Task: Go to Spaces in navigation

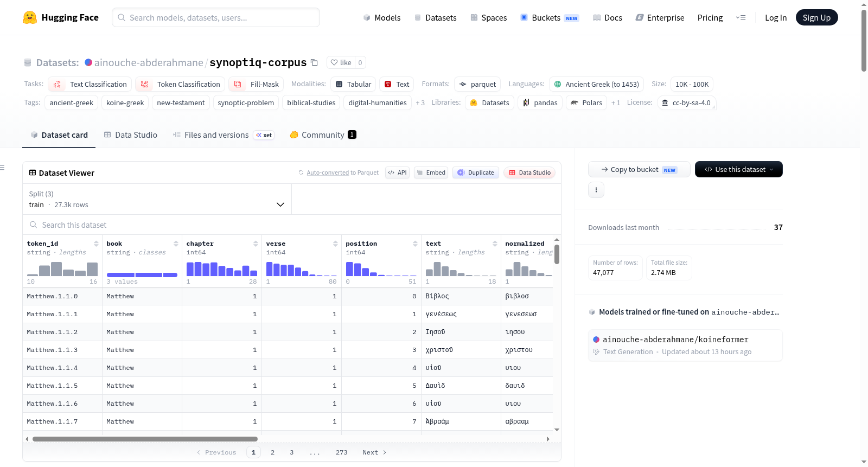Action: coord(488,17)
